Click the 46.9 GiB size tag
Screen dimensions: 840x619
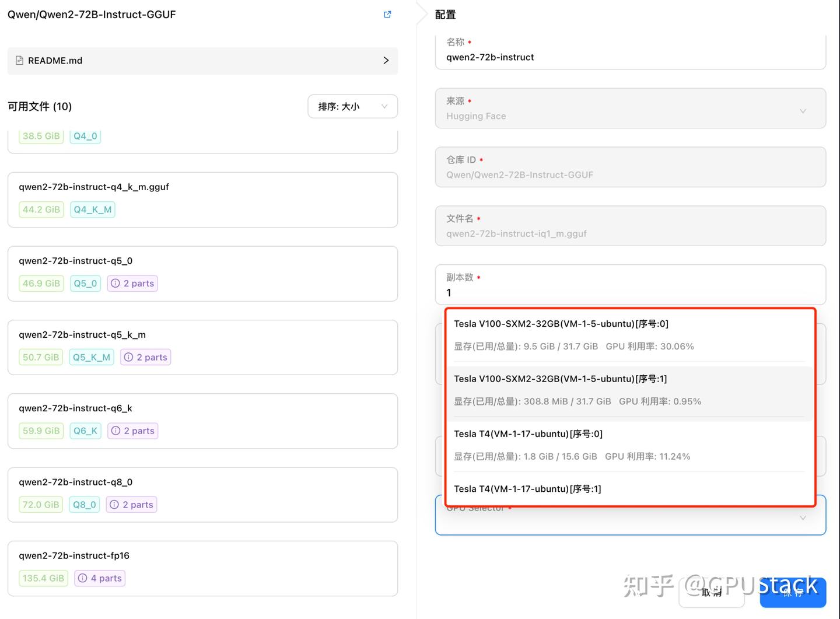pos(41,284)
